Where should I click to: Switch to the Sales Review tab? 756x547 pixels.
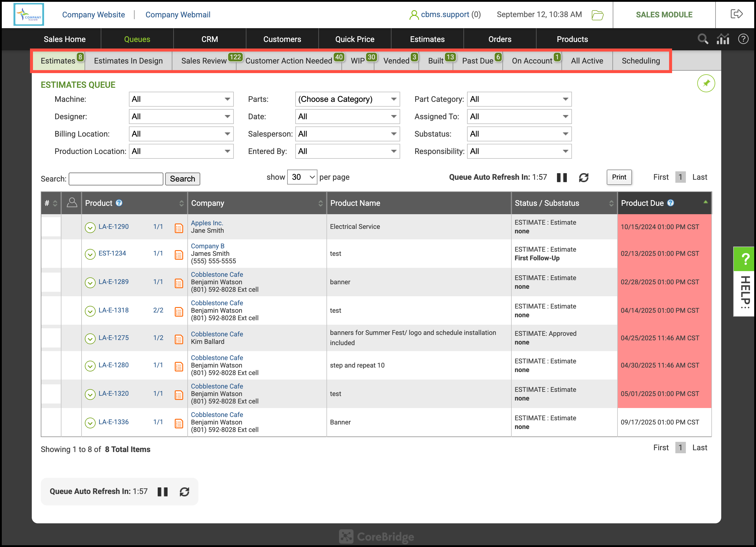point(204,61)
